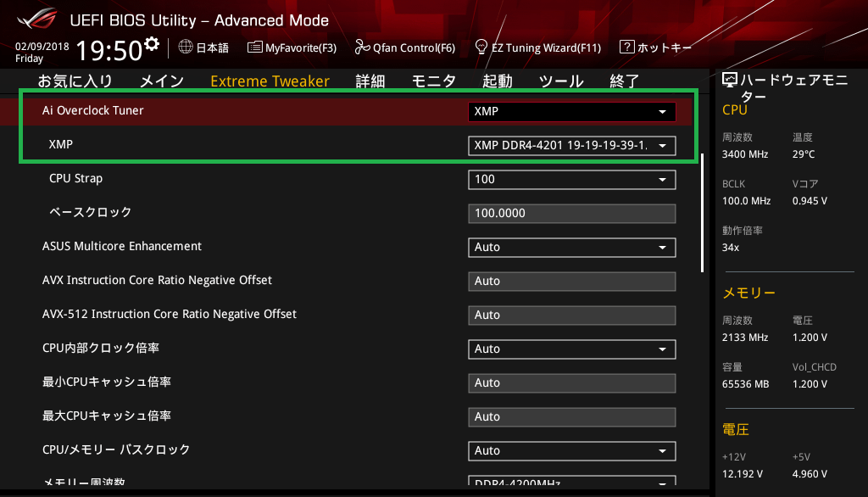Open Qfan Control(F6)
Screen dimensions: 868x497
click(405, 47)
